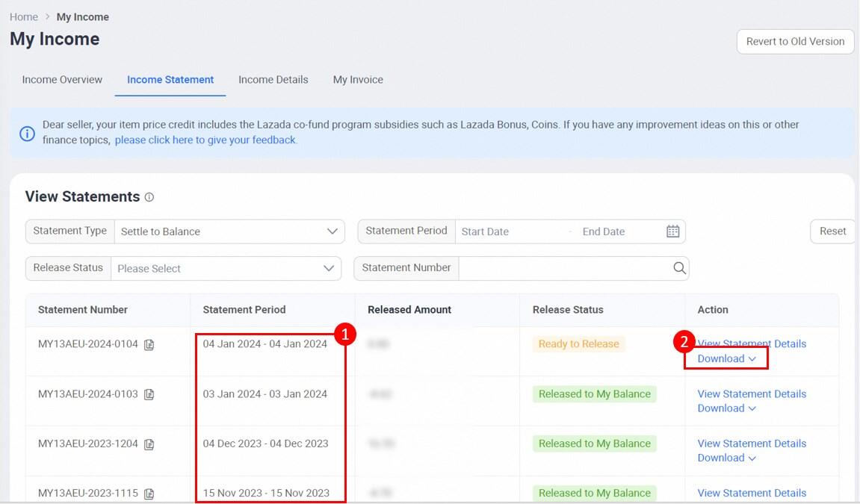This screenshot has height=504, width=860.
Task: Click Revert to Old Version
Action: [795, 41]
